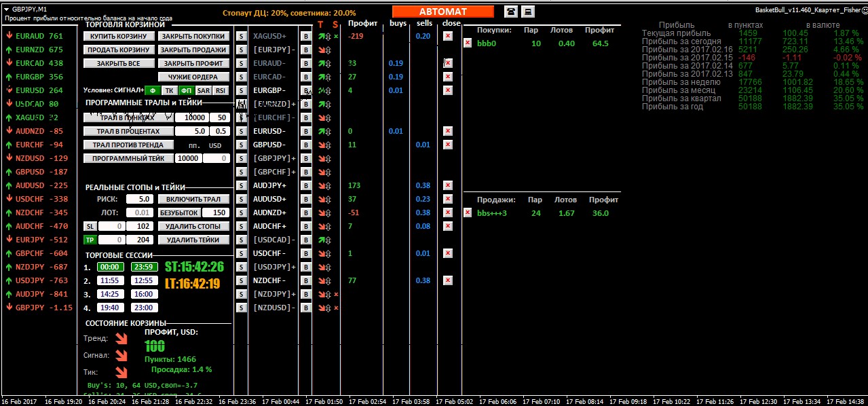Close the AUDNZD+ position with red X
Image resolution: width=868 pixels, height=406 pixels.
[447, 213]
